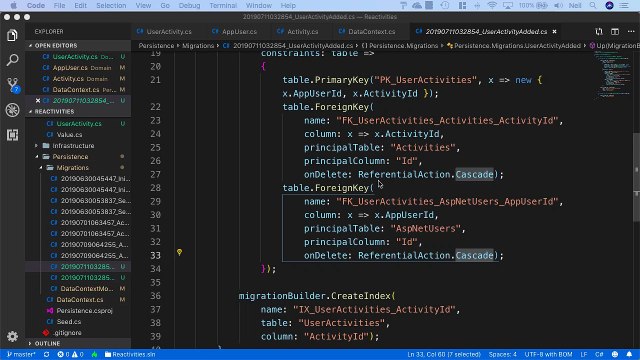Open Persistence.csproj in the file tree

(x=84, y=311)
